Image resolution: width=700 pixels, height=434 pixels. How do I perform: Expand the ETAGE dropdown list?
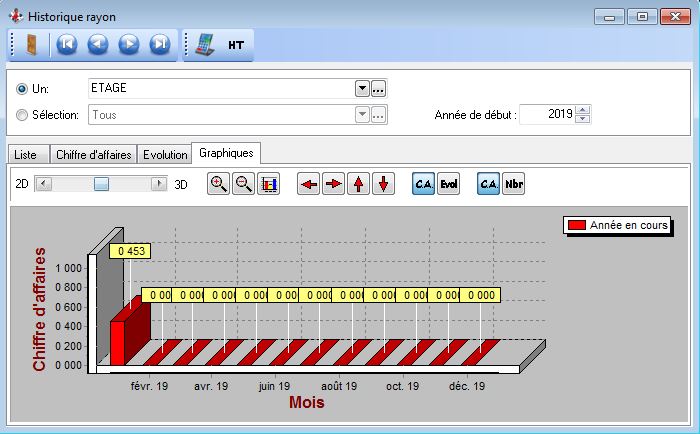(362, 88)
